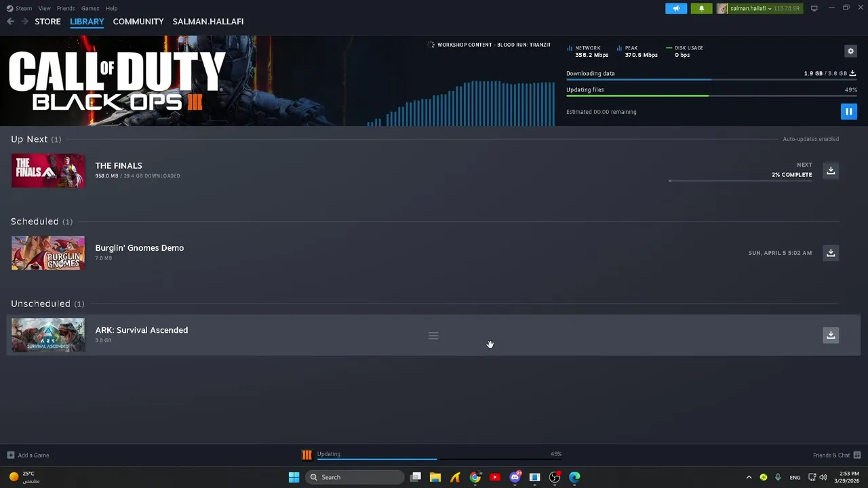Click the Call of Duty Black Ops III banner
Image resolution: width=868 pixels, height=488 pixels.
pyautogui.click(x=117, y=81)
